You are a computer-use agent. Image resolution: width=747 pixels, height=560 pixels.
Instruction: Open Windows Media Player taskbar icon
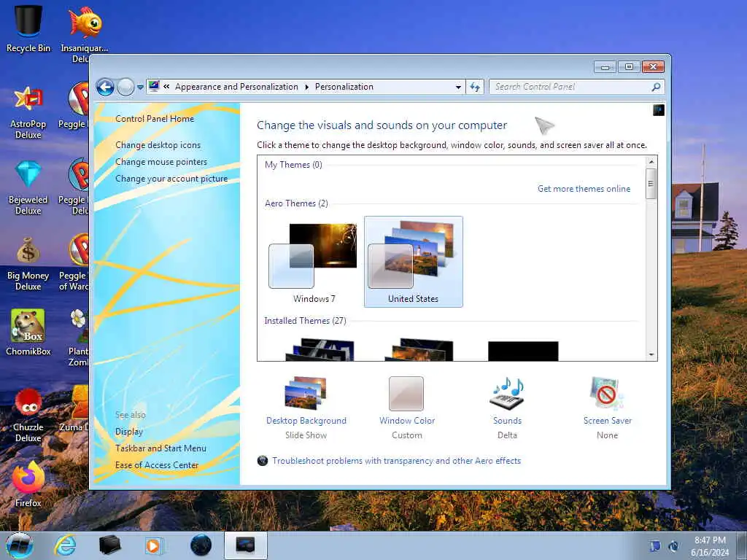[x=154, y=545]
